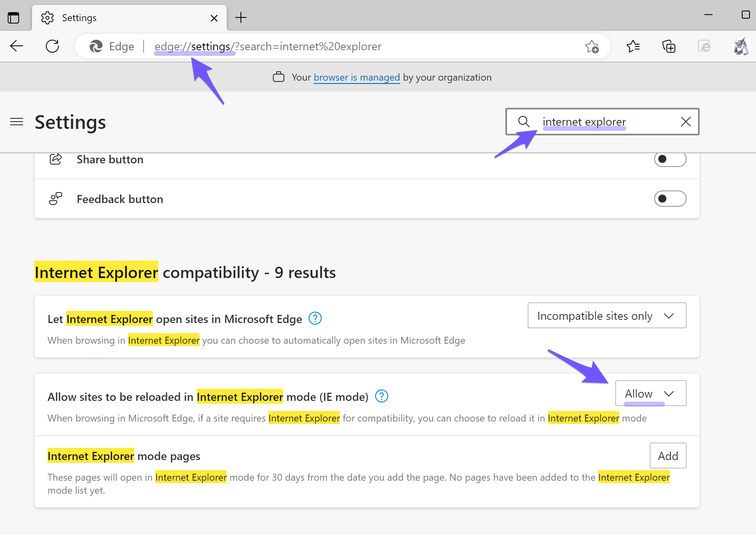Click 'Internet Explorer mode pages' heading
756x535 pixels.
124,456
